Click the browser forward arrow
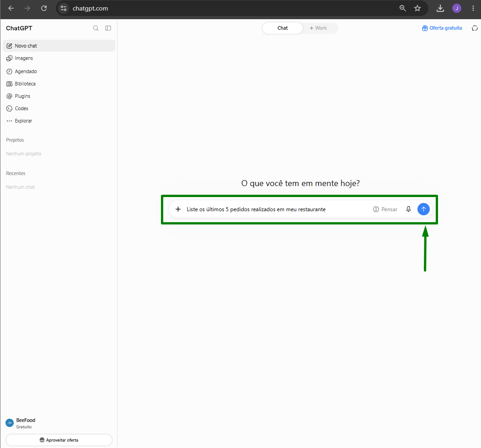481x448 pixels. (x=27, y=8)
